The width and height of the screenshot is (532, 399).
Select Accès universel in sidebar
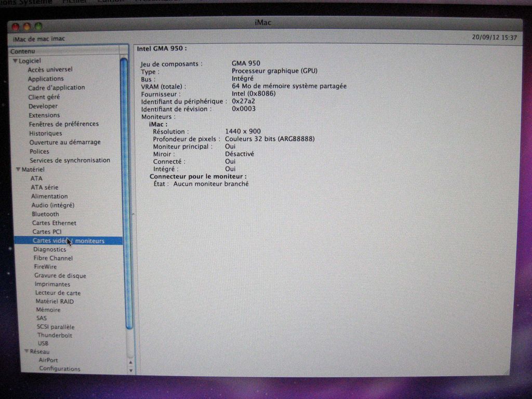[50, 70]
